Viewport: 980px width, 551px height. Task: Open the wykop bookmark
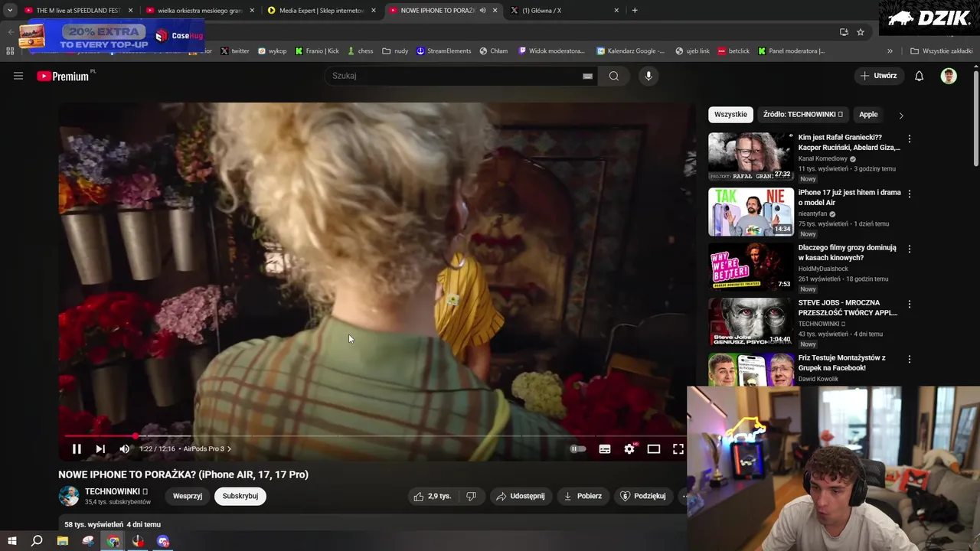[x=273, y=51]
